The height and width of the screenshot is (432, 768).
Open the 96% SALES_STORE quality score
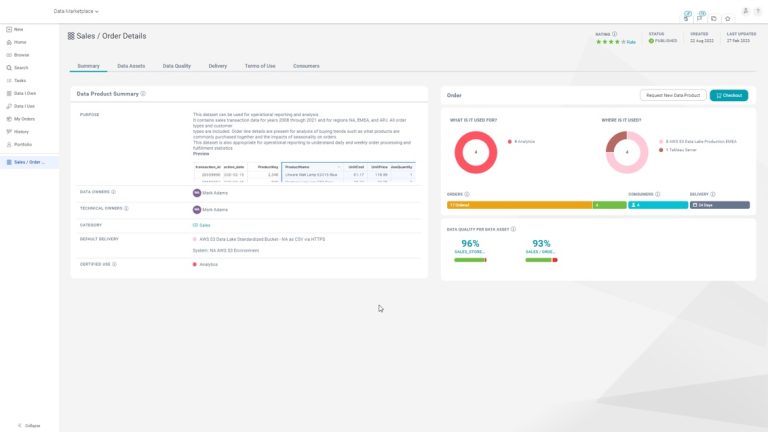(470, 243)
